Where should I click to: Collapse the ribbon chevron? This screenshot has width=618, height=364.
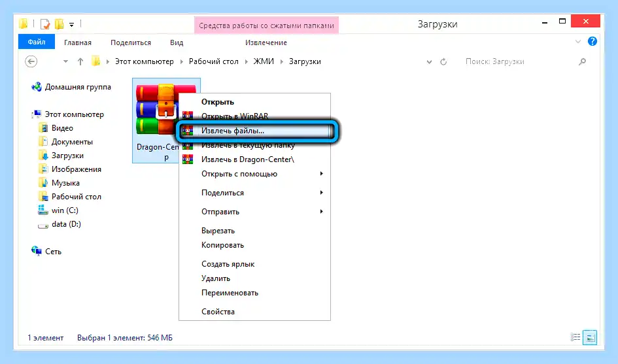click(578, 41)
